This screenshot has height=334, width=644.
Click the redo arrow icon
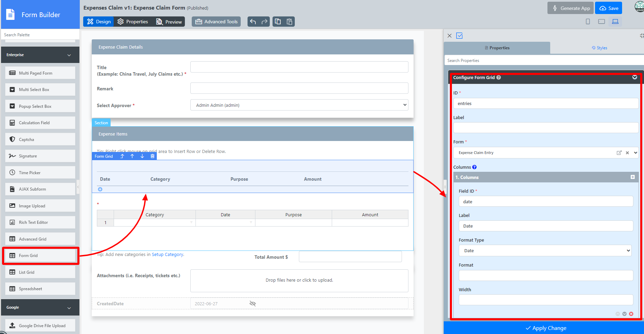tap(264, 22)
